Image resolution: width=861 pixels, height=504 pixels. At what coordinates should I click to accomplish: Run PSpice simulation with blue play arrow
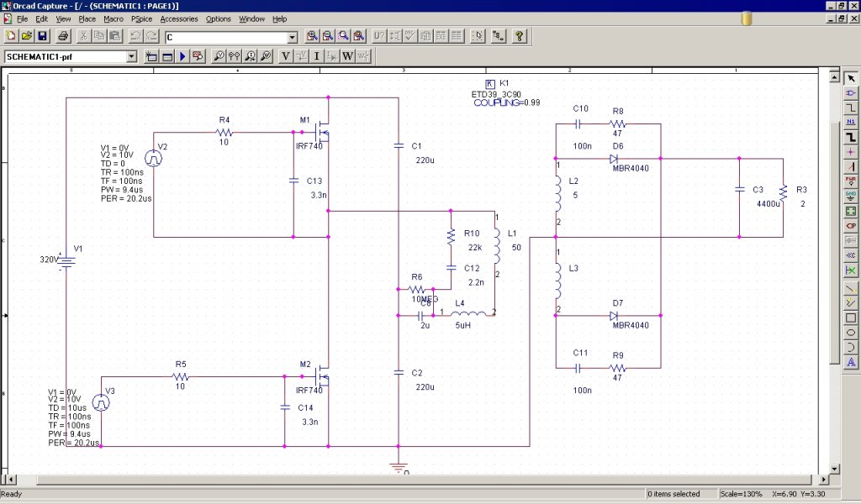182,56
